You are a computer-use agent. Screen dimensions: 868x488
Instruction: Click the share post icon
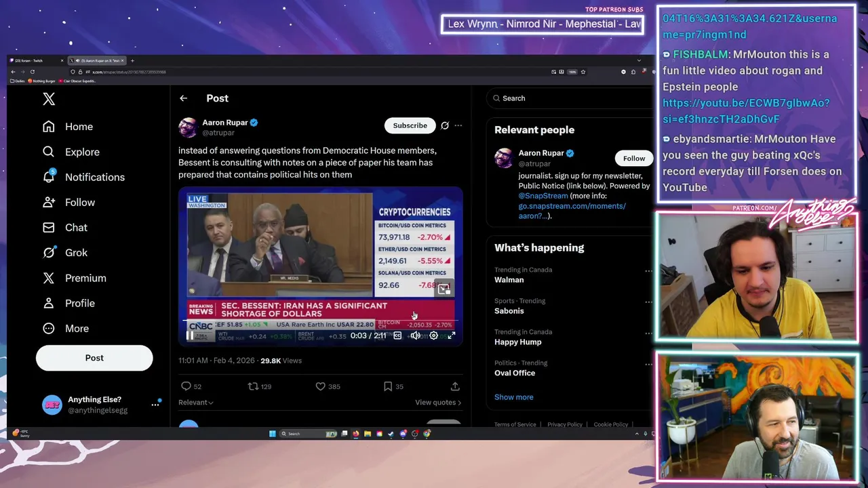click(x=455, y=386)
